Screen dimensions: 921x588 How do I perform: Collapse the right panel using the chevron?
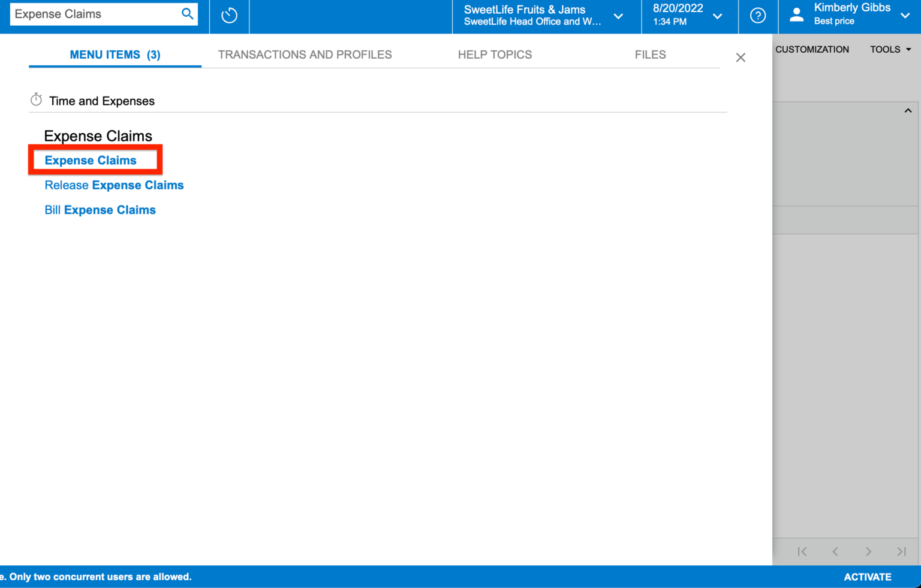[908, 110]
